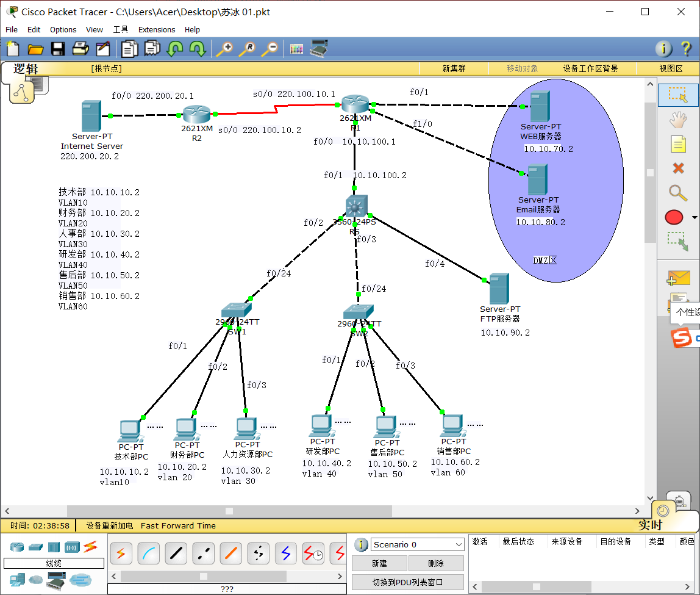The image size is (700, 595).
Task: Click the scenario info 'i' button
Action: click(x=361, y=544)
